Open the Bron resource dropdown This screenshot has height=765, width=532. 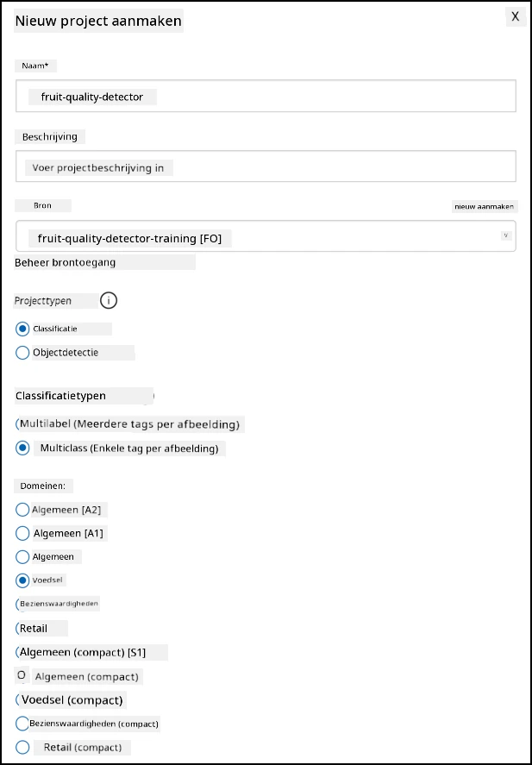266,236
